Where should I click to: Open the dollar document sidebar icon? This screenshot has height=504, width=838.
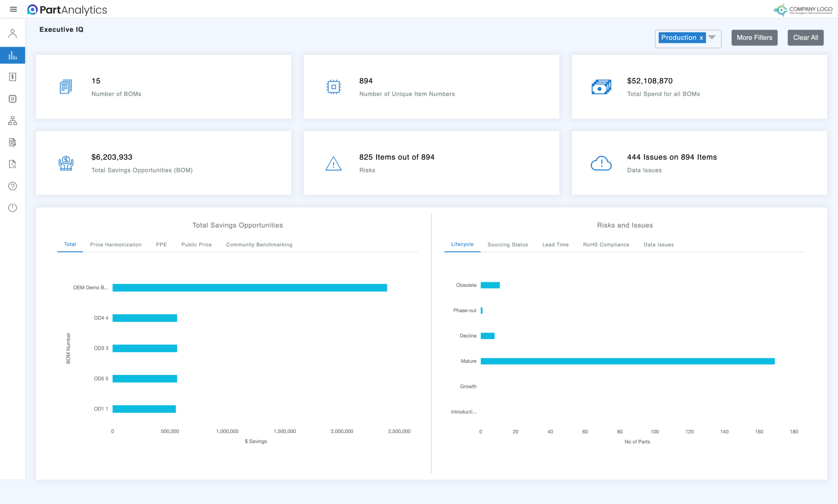[13, 77]
